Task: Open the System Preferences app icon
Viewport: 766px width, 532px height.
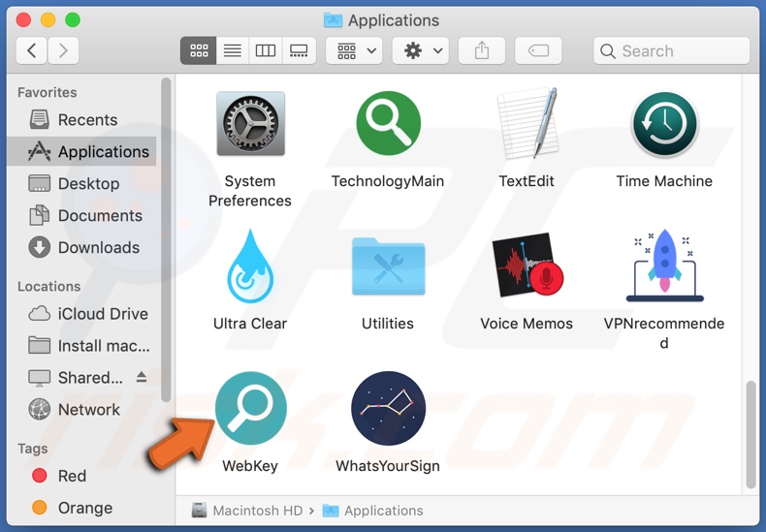Action: click(250, 123)
